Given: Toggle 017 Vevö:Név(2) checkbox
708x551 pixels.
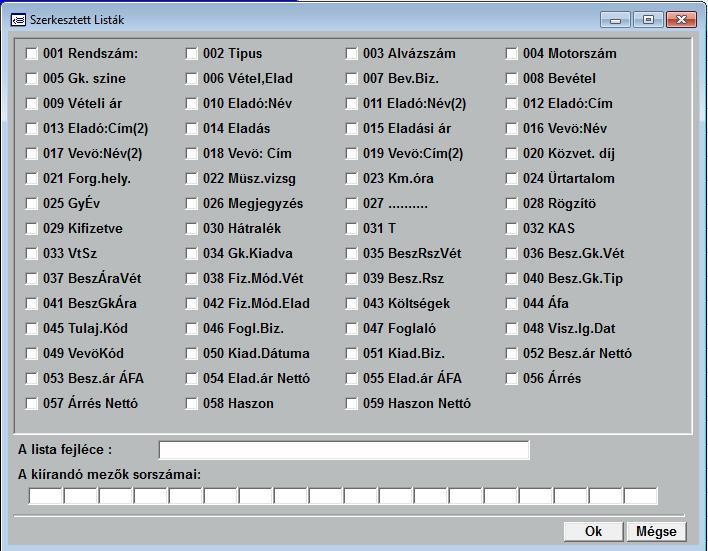Looking at the screenshot, I should coord(32,154).
